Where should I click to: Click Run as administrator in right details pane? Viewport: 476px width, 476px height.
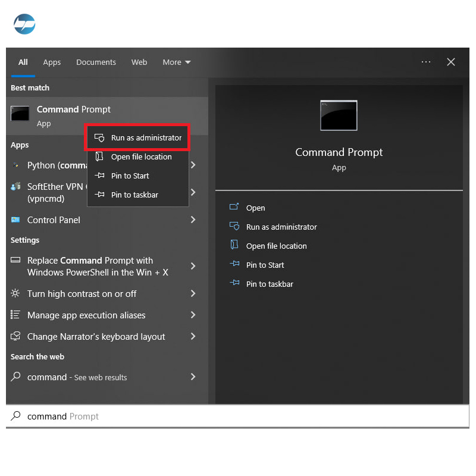click(x=281, y=227)
